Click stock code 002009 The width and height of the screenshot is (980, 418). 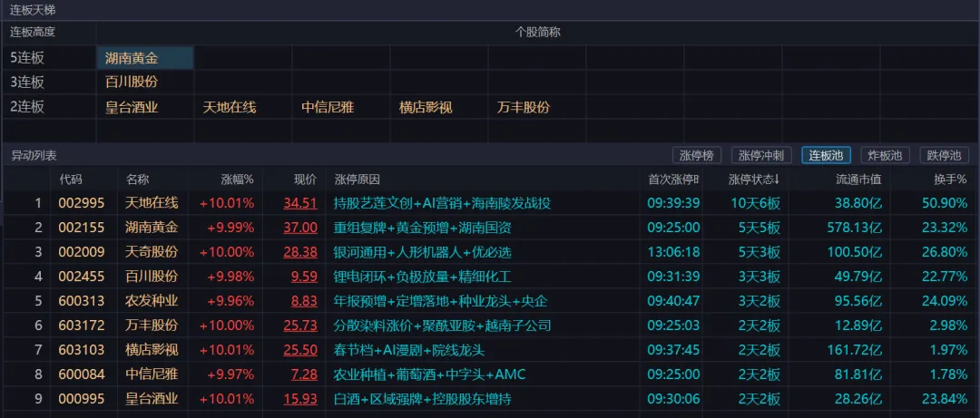(x=82, y=252)
